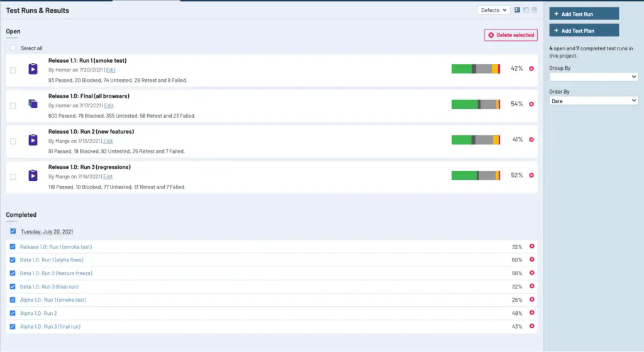
Task: Open Beta 1.0: Run 1 (alpha fixes) link
Action: click(x=52, y=260)
